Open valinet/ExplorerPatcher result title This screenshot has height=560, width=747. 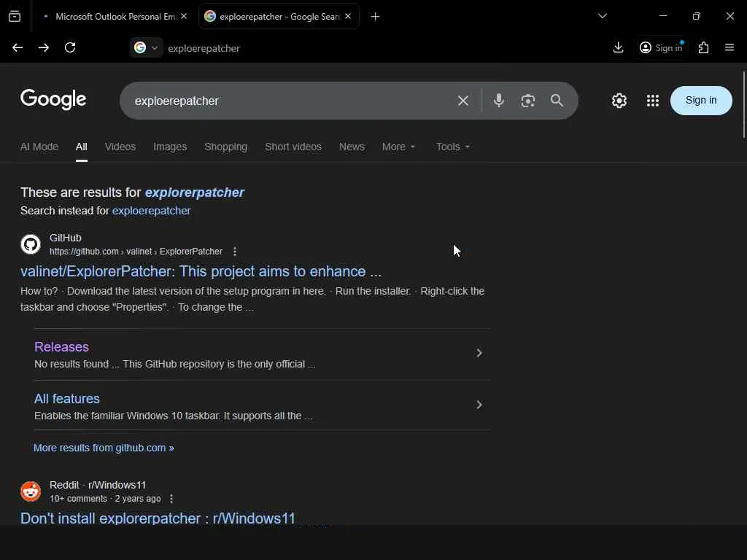(201, 271)
